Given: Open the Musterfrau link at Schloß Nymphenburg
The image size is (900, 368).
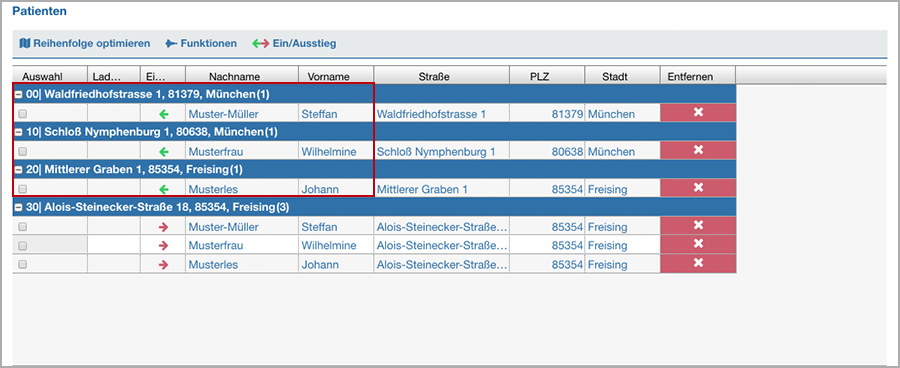Looking at the screenshot, I should pos(216,152).
